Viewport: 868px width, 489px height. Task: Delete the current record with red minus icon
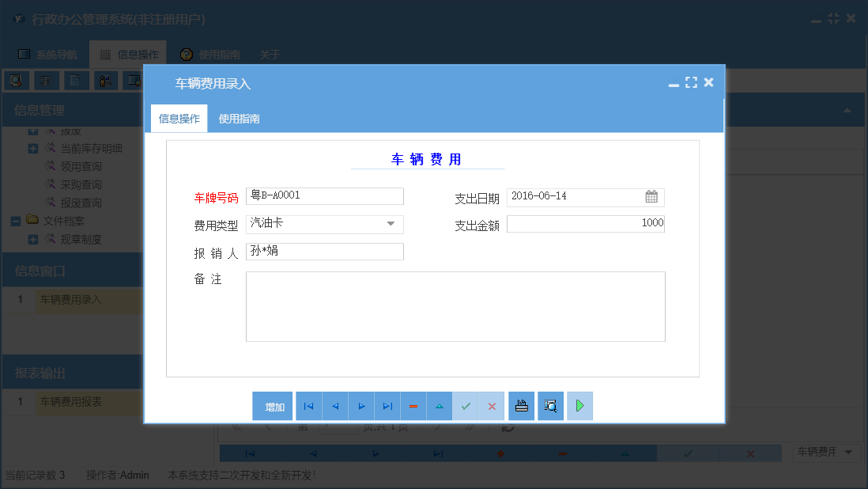point(413,405)
